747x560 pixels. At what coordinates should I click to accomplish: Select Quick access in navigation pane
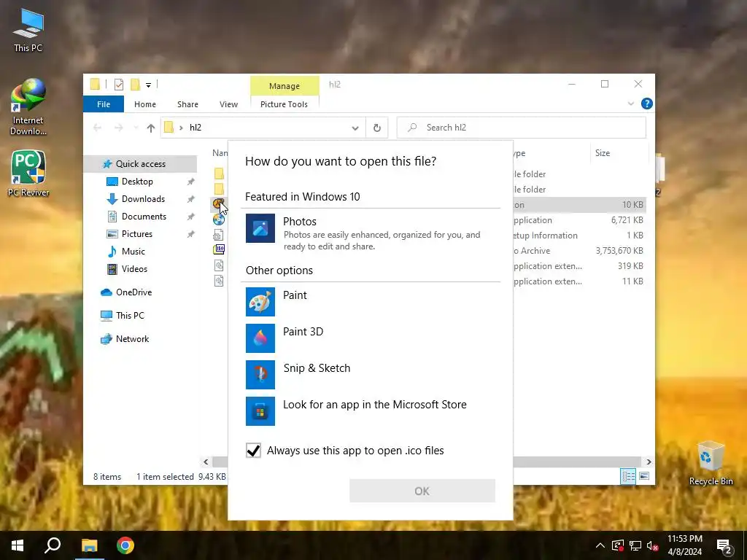pyautogui.click(x=141, y=164)
